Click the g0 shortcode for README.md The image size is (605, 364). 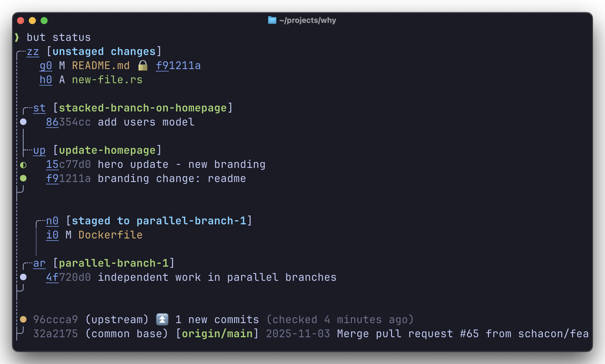coord(46,66)
